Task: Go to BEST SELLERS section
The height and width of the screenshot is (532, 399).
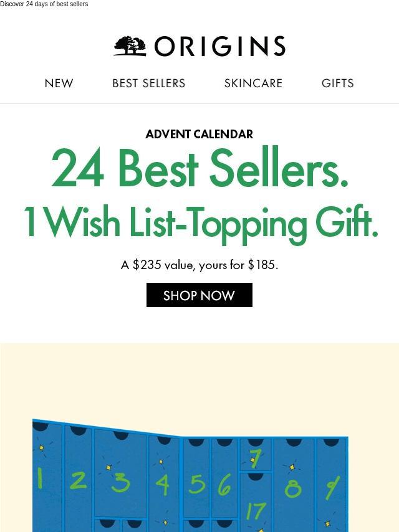Action: pyautogui.click(x=149, y=83)
